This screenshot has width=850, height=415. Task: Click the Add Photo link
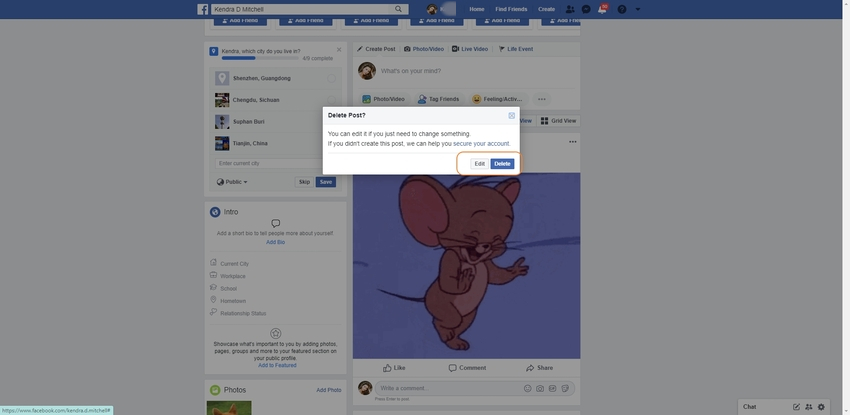329,390
